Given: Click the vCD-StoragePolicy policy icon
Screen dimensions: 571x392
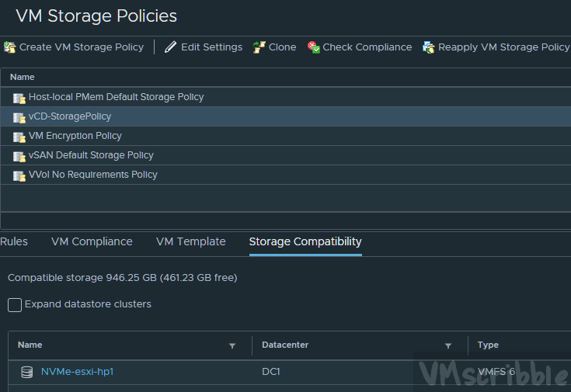Looking at the screenshot, I should click(x=19, y=117).
